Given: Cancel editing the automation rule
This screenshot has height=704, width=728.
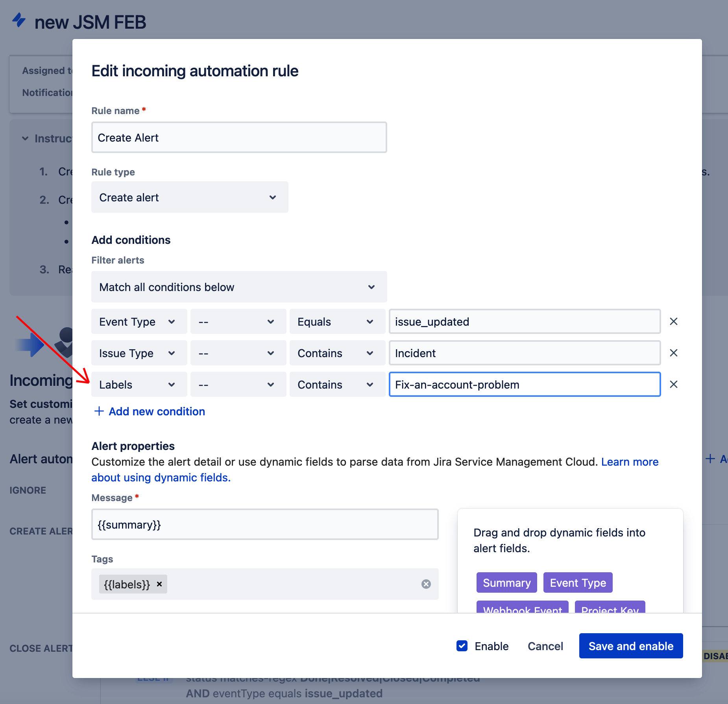Looking at the screenshot, I should coord(545,646).
